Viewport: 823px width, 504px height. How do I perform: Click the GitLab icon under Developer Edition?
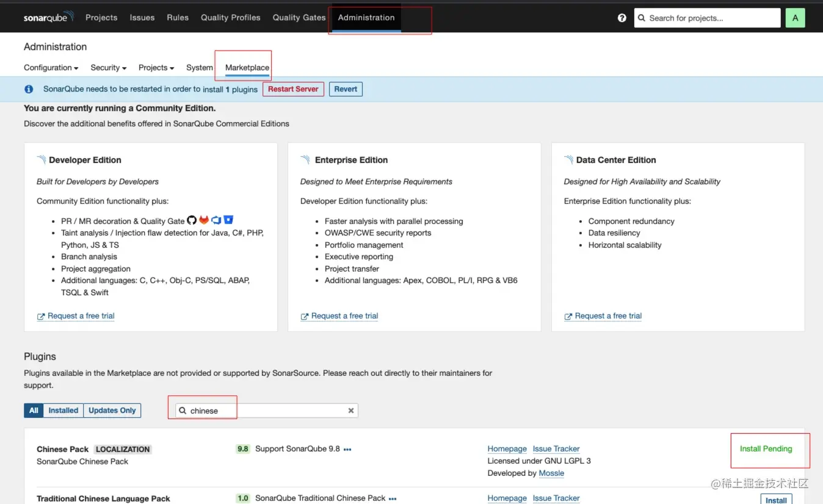(204, 220)
